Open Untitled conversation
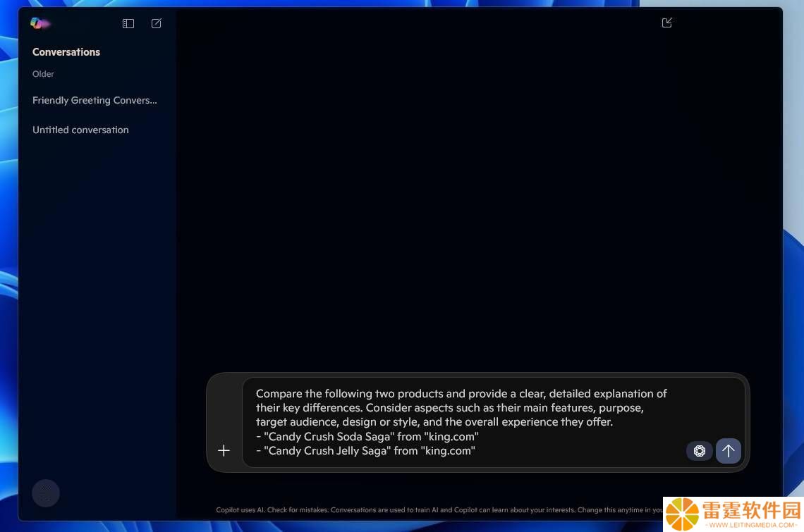 coord(80,130)
